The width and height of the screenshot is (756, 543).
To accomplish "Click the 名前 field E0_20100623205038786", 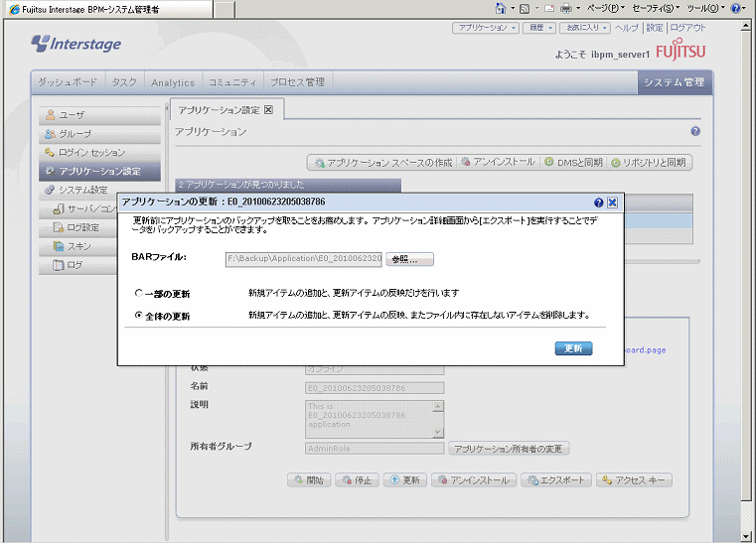I will tap(375, 388).
